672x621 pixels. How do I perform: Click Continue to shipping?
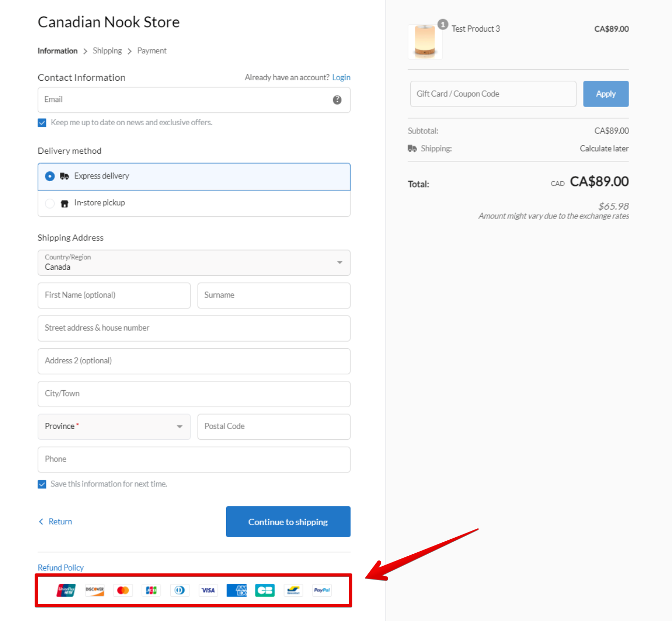coord(288,522)
